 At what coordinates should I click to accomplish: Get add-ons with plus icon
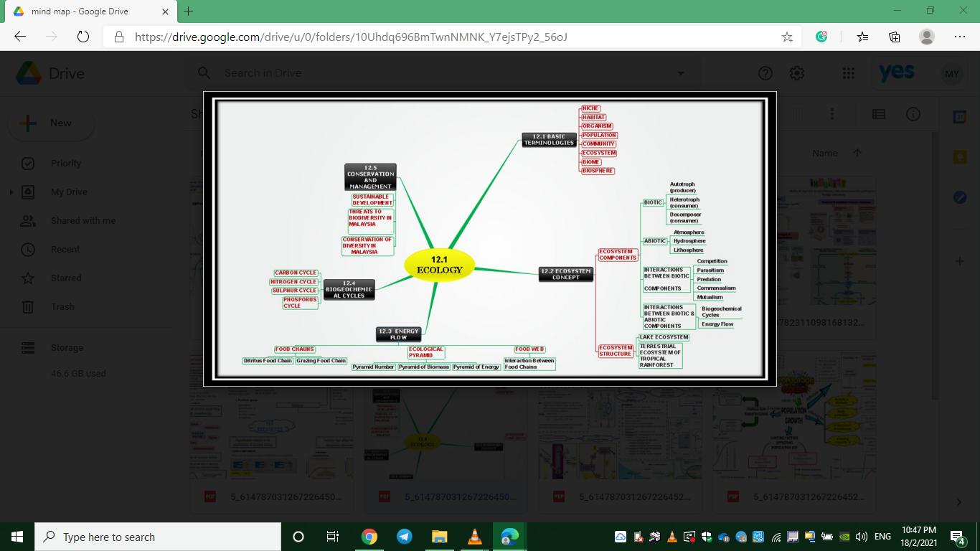pyautogui.click(x=960, y=262)
